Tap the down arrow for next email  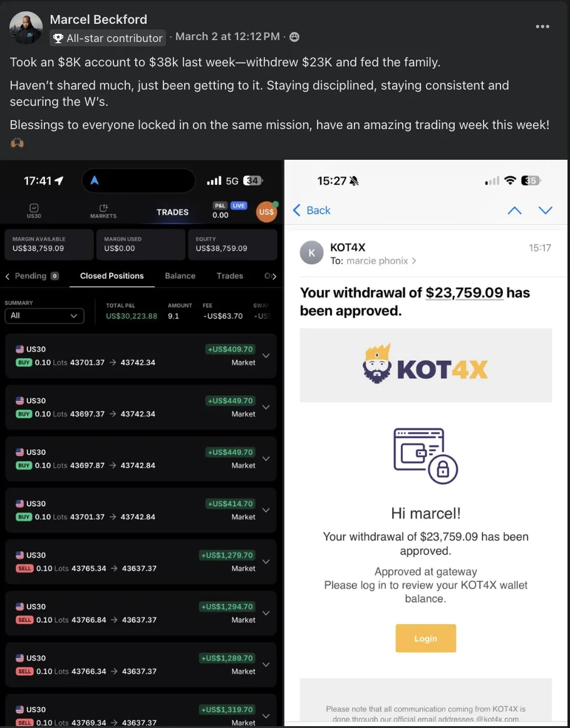tap(546, 211)
